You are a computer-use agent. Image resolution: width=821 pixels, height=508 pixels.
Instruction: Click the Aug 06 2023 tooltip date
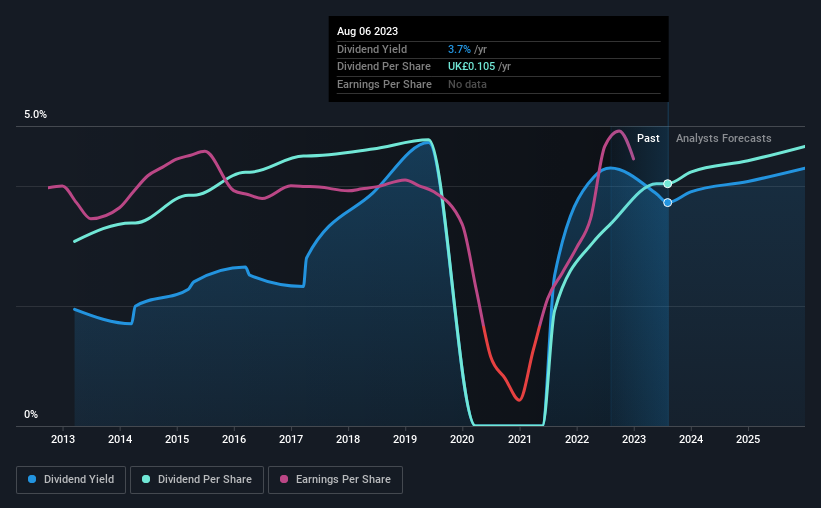tap(368, 31)
